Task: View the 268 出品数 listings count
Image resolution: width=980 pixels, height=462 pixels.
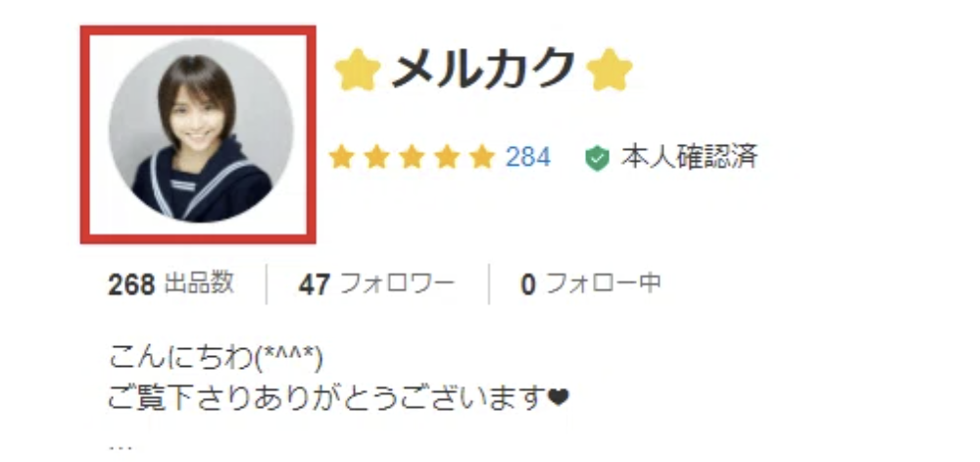Action: [171, 284]
